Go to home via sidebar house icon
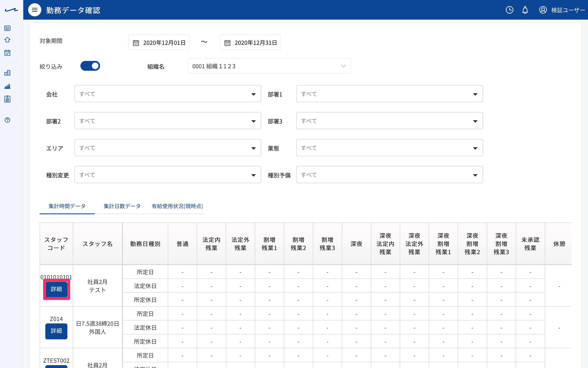The height and width of the screenshot is (368, 588). pyautogui.click(x=7, y=40)
